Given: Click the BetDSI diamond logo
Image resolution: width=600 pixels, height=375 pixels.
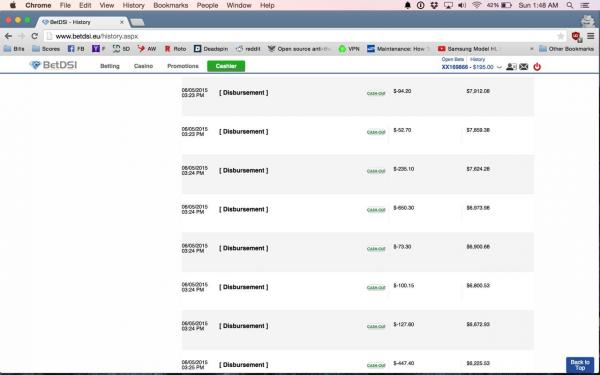Looking at the screenshot, I should pyautogui.click(x=53, y=65).
